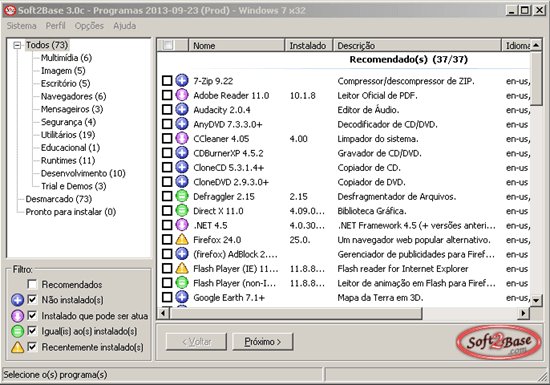Check the box for Google Earth 7.1+

(x=167, y=297)
